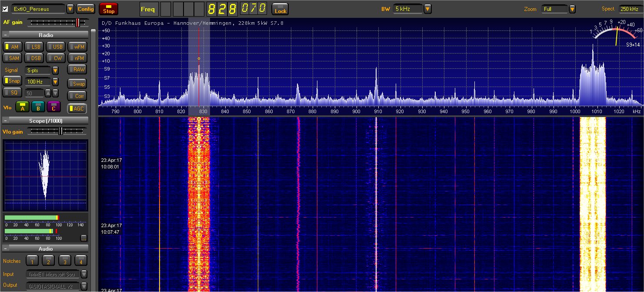The height and width of the screenshot is (292, 644).
Task: Toggle the ExtIO_Perseus device checkbox
Action: click(x=5, y=9)
